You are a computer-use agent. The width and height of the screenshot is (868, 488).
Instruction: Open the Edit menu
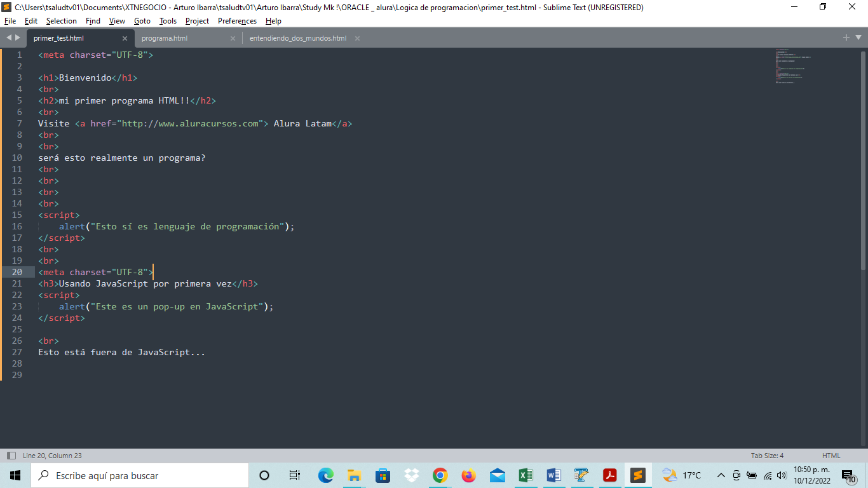(x=31, y=21)
